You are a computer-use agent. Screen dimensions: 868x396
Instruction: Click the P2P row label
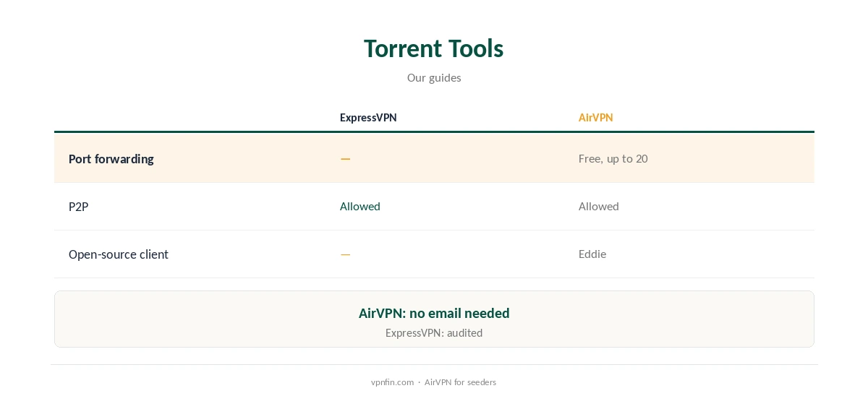click(78, 207)
